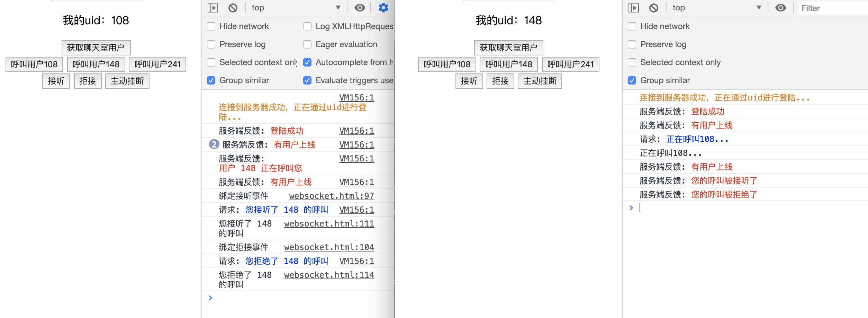Open websocket.html:104 source link
868x318 pixels.
pyautogui.click(x=329, y=247)
